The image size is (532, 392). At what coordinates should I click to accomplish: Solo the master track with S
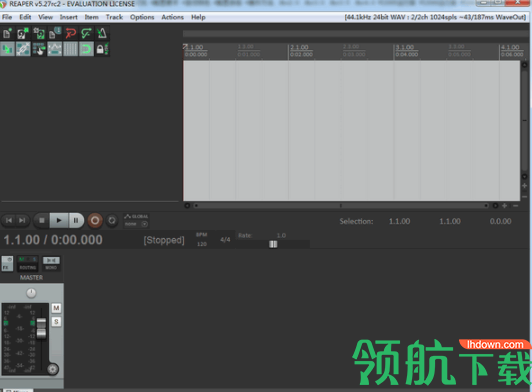click(x=56, y=321)
